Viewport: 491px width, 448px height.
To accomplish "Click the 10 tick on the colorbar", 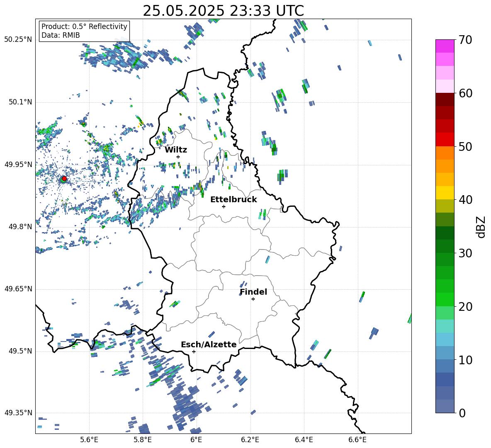I will pyautogui.click(x=465, y=360).
